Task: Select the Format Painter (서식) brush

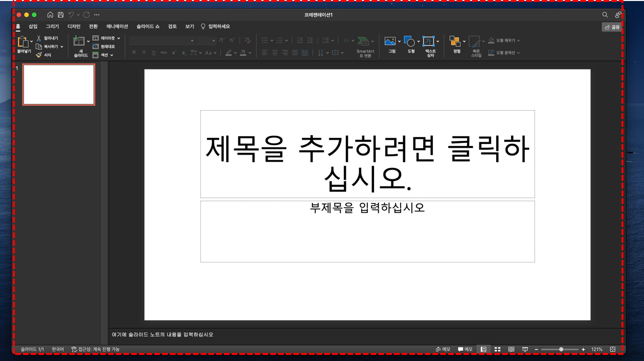Action: tap(39, 55)
